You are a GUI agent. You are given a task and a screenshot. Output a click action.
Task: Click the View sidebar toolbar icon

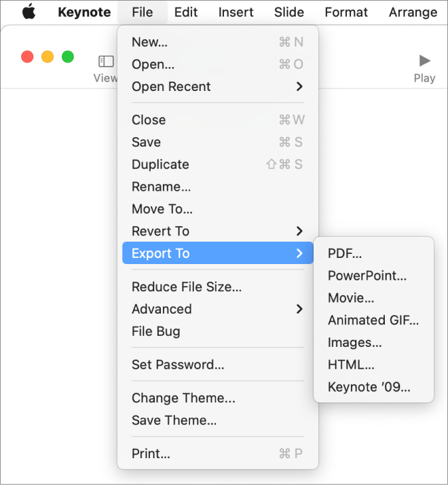tap(106, 61)
